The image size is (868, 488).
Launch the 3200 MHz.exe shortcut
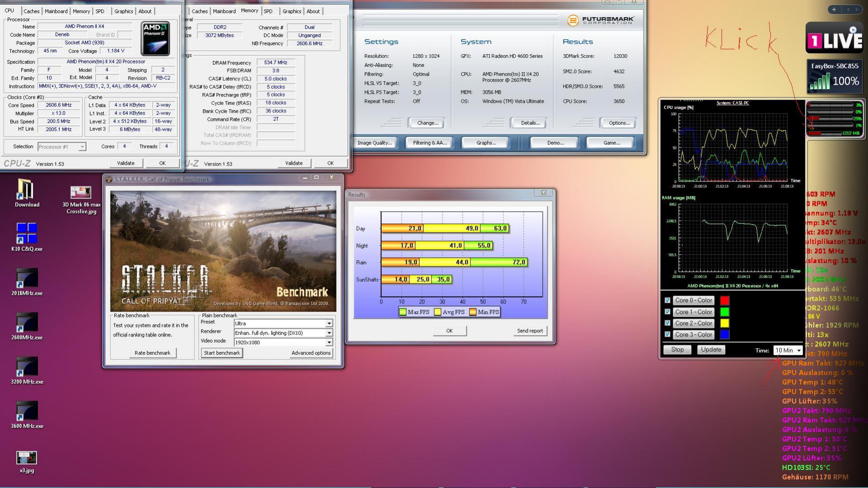(x=26, y=367)
